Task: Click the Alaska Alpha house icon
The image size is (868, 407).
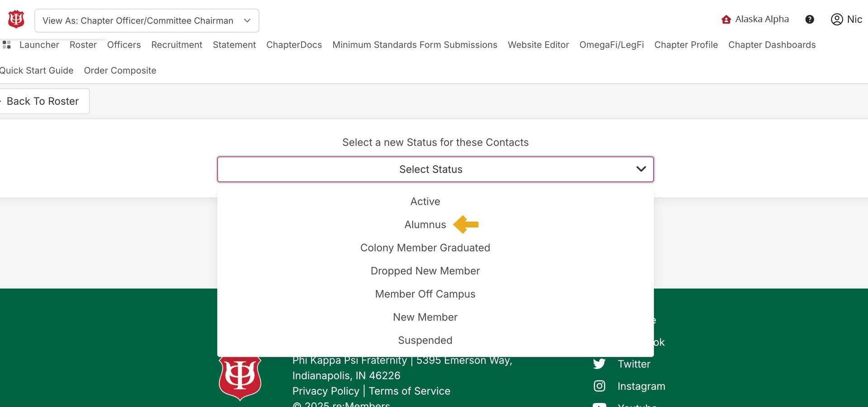Action: tap(726, 19)
